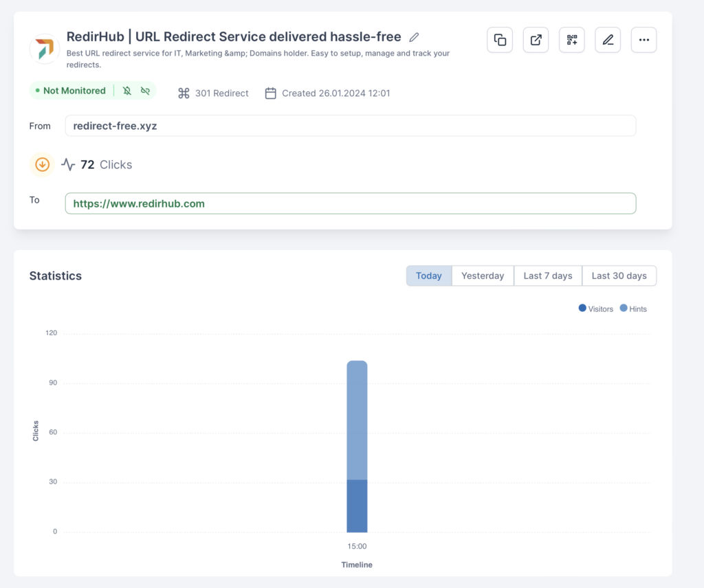Screen dimensions: 704x588
Task: Select the Today statistics tab
Action: pos(429,276)
